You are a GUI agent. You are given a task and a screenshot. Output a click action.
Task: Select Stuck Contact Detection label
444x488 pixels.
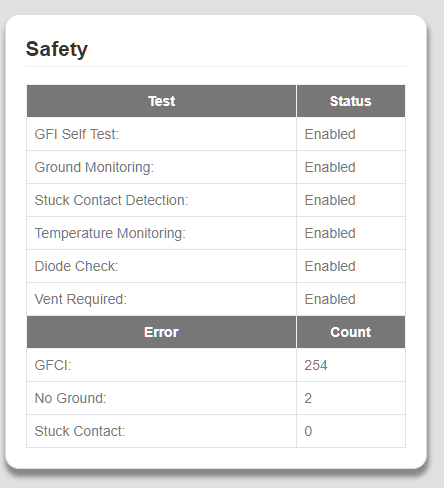(x=111, y=200)
